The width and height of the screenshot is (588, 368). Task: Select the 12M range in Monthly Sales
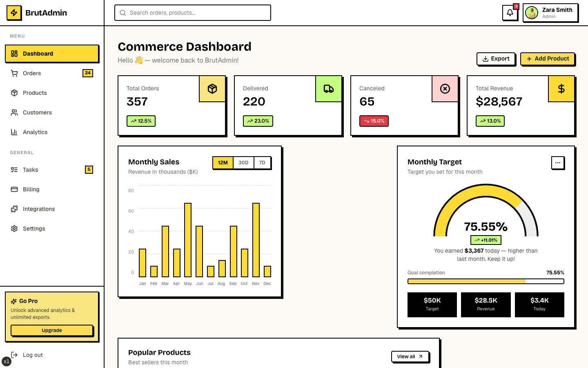click(x=223, y=163)
